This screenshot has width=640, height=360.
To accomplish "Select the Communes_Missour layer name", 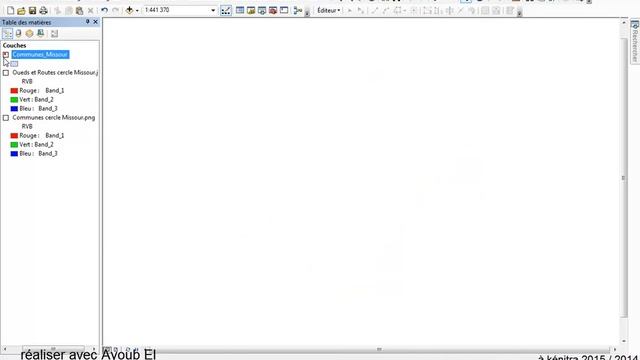I will click(x=40, y=54).
